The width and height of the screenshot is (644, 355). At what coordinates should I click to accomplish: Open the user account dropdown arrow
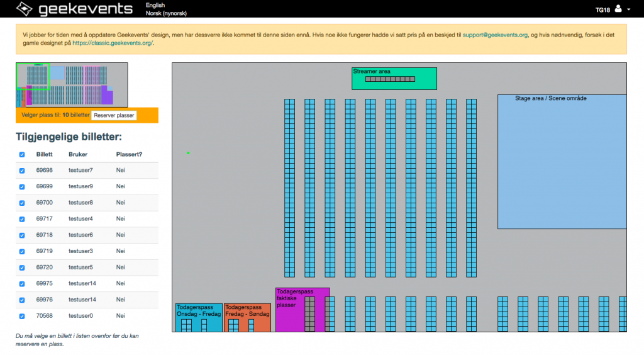coord(628,9)
